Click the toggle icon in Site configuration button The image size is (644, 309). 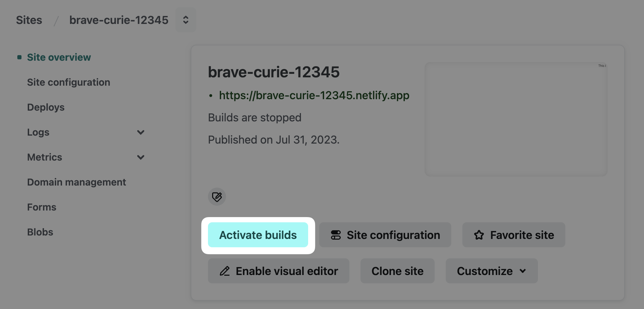pos(336,235)
